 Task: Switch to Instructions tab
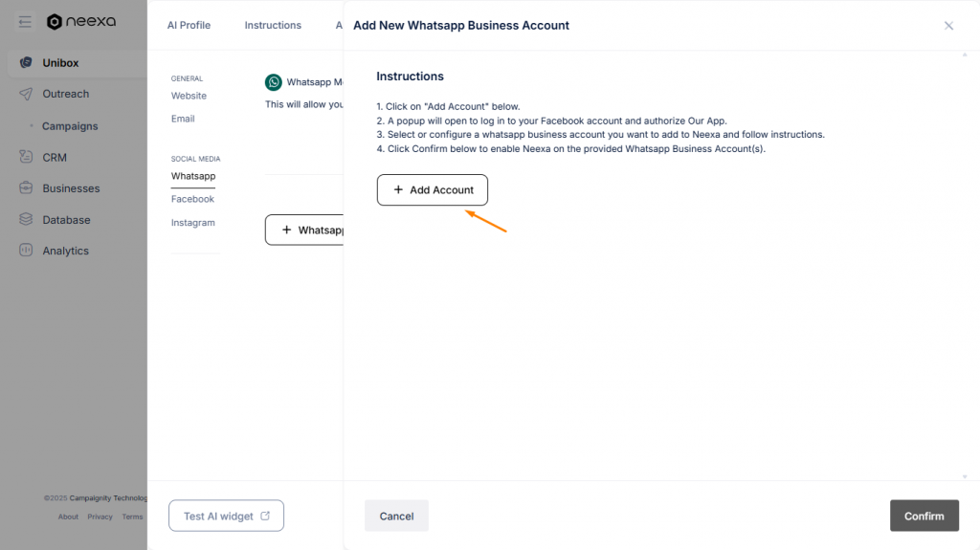coord(273,25)
